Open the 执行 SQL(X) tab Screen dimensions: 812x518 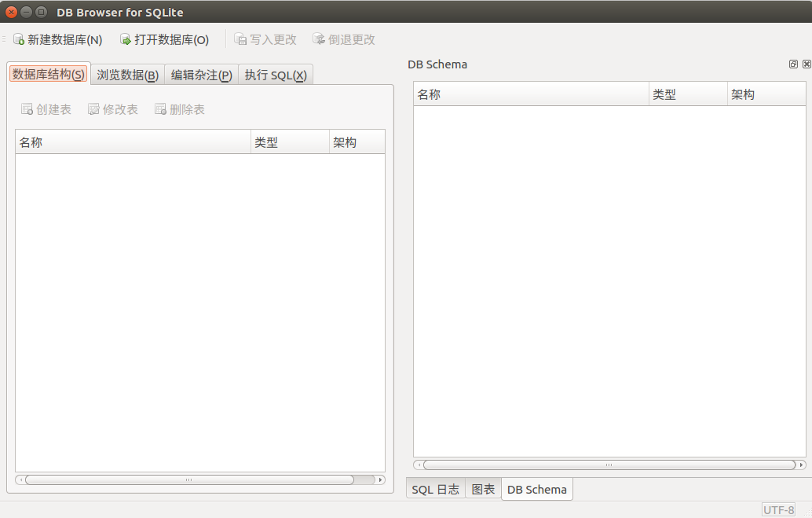pos(276,75)
